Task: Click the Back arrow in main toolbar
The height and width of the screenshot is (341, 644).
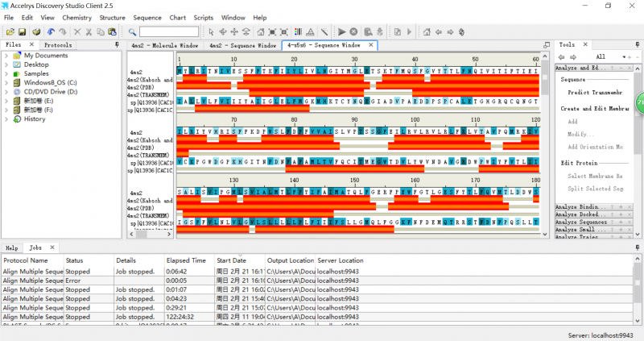Action: click(x=439, y=31)
